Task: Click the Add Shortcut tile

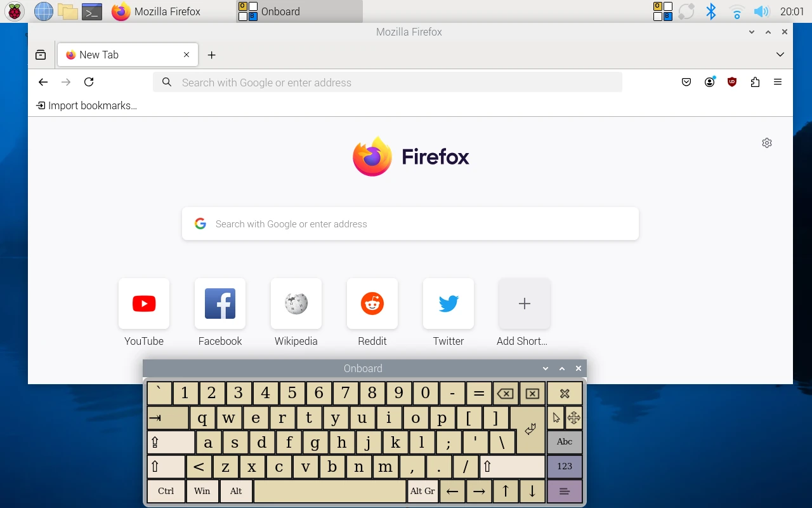Action: [525, 304]
